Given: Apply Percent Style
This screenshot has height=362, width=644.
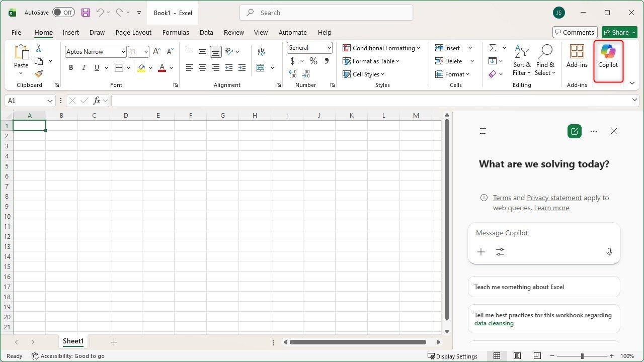Looking at the screenshot, I should point(313,61).
